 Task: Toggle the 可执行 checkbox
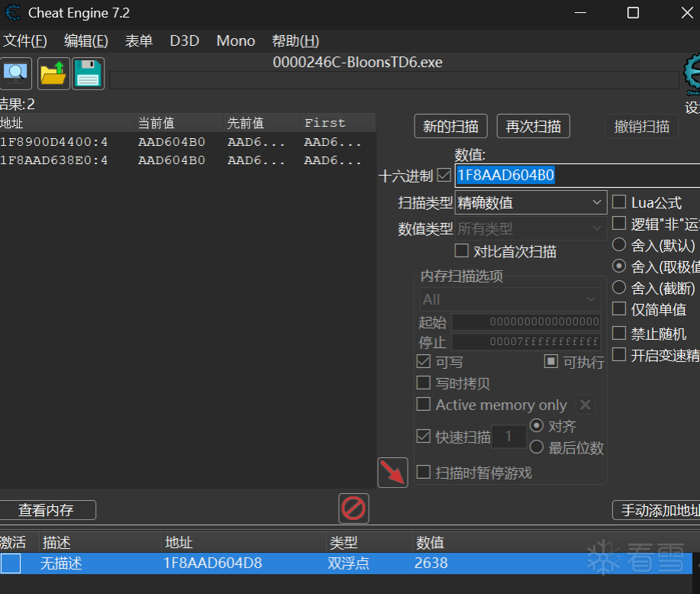(x=551, y=361)
